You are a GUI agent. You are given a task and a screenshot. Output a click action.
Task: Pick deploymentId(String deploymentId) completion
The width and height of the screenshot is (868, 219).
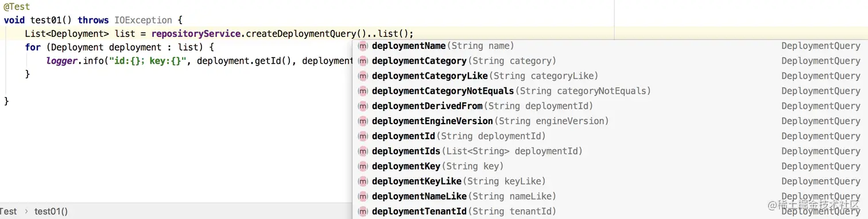pos(610,136)
